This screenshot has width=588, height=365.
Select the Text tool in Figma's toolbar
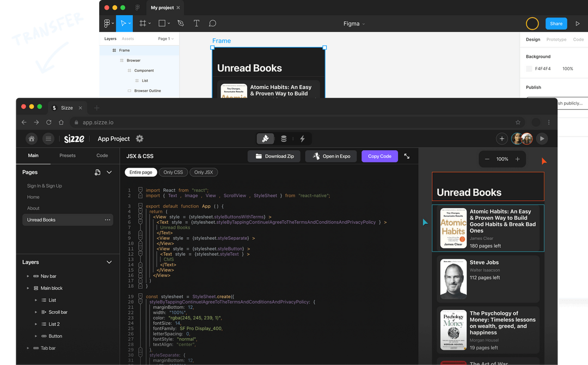[x=196, y=23]
